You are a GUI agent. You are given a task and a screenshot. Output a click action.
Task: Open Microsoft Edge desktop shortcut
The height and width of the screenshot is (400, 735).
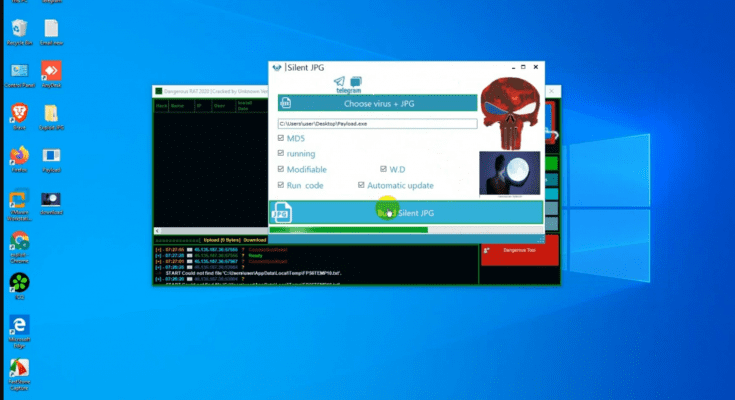click(18, 326)
